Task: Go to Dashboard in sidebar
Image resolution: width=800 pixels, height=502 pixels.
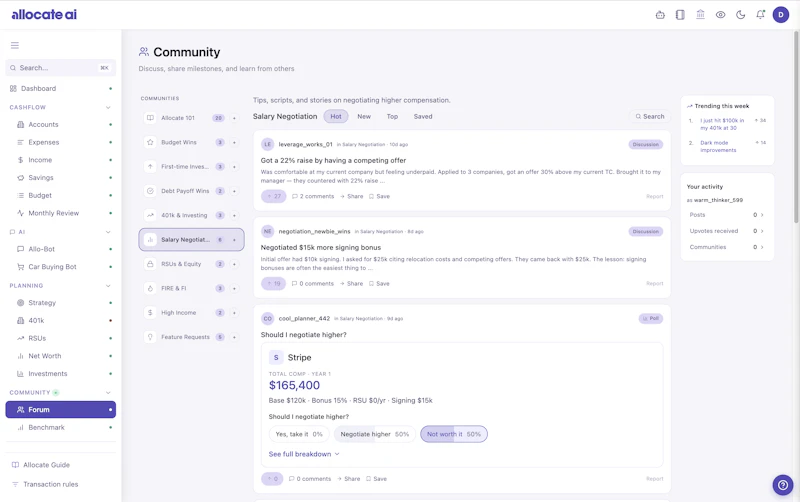Action: coord(61,88)
